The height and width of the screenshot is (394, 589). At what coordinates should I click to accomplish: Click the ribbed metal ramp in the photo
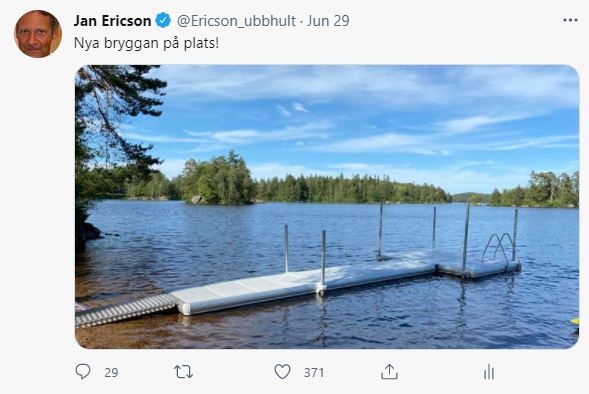[126, 309]
